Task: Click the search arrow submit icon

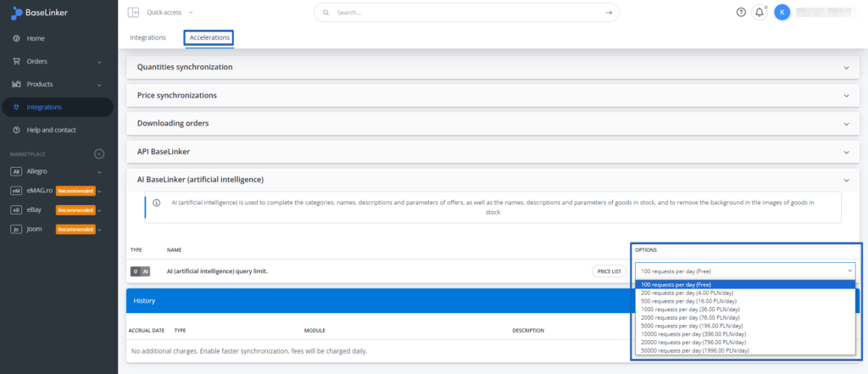Action: pyautogui.click(x=609, y=12)
